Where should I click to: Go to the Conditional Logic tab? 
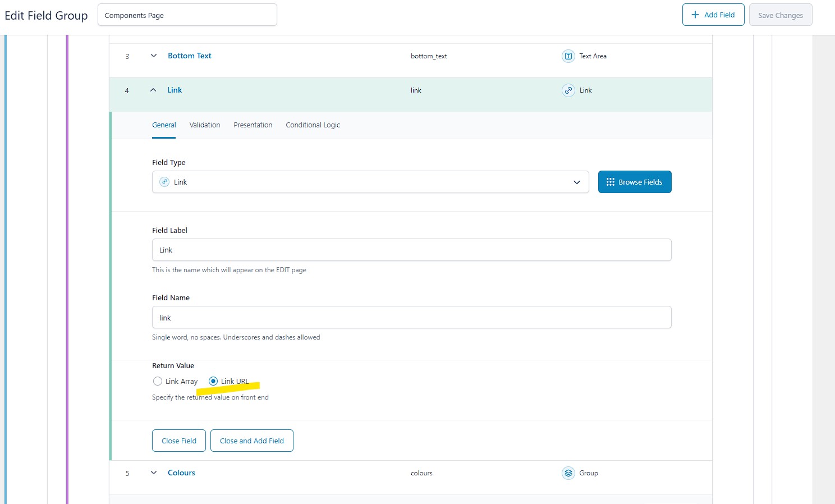pos(313,125)
